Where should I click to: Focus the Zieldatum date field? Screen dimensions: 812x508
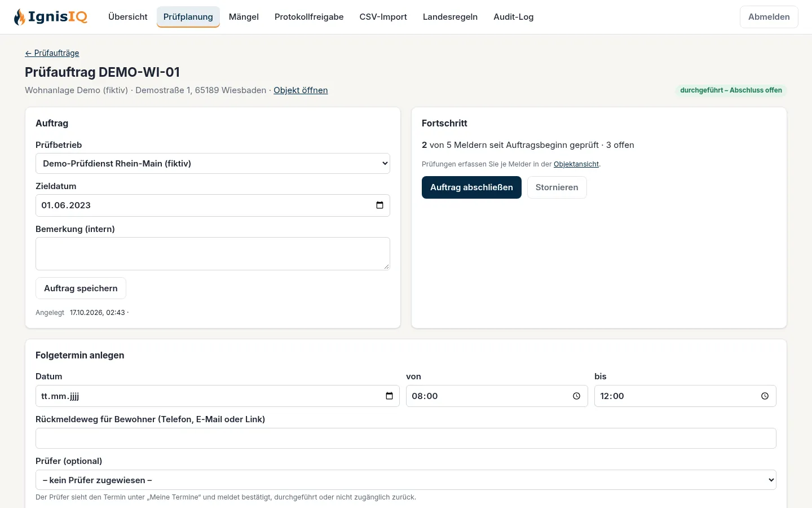click(213, 205)
